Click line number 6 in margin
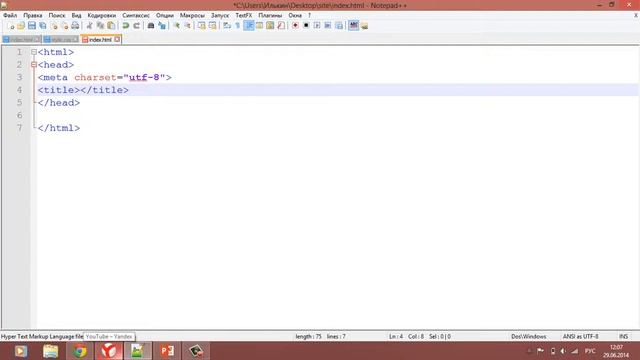Viewport: 640px width, 360px height. pyautogui.click(x=19, y=115)
